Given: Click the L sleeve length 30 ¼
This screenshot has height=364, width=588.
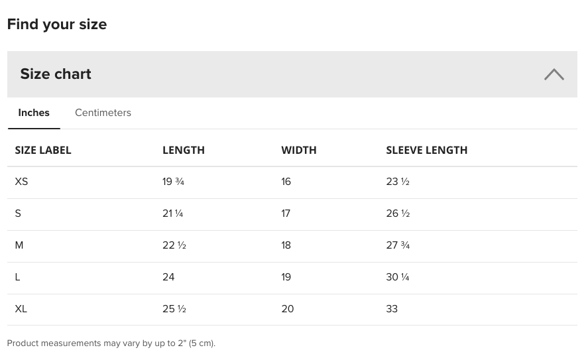Looking at the screenshot, I should click(398, 277).
